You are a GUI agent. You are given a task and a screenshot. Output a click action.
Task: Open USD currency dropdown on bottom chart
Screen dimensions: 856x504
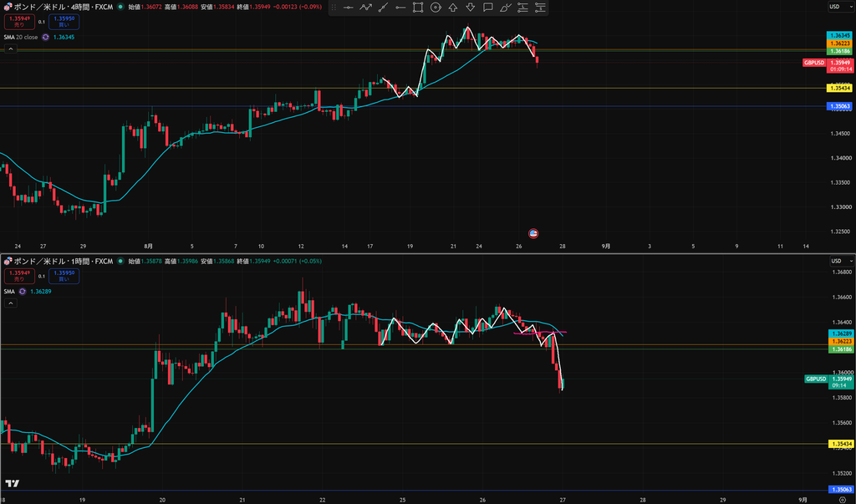click(x=841, y=261)
